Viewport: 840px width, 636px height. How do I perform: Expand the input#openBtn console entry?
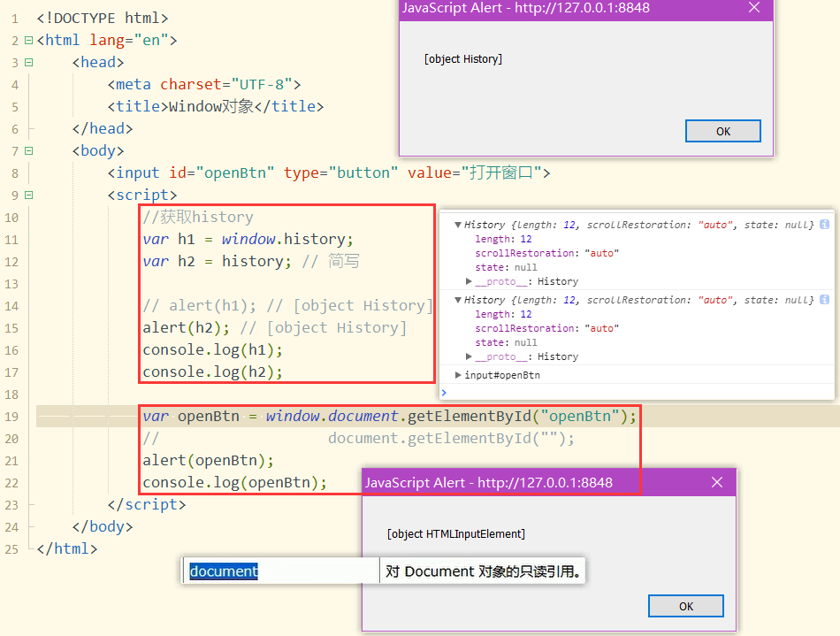pos(458,375)
